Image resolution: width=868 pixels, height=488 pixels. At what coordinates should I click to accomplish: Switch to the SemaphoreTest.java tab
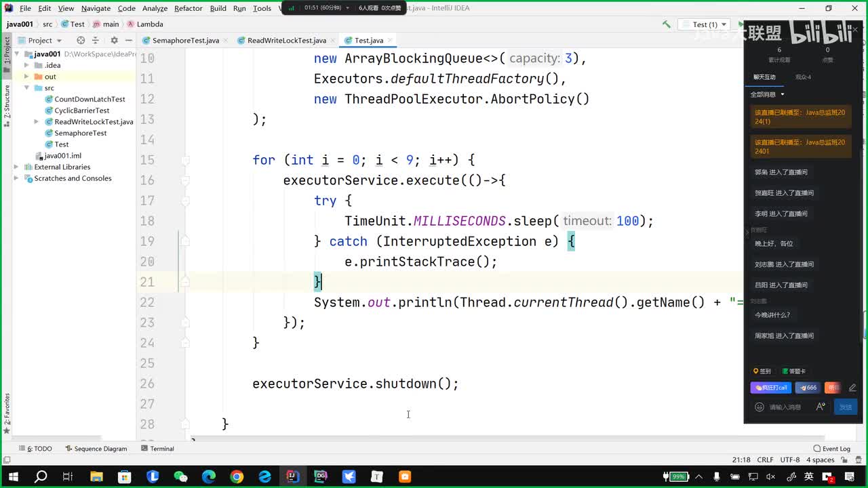tap(186, 41)
